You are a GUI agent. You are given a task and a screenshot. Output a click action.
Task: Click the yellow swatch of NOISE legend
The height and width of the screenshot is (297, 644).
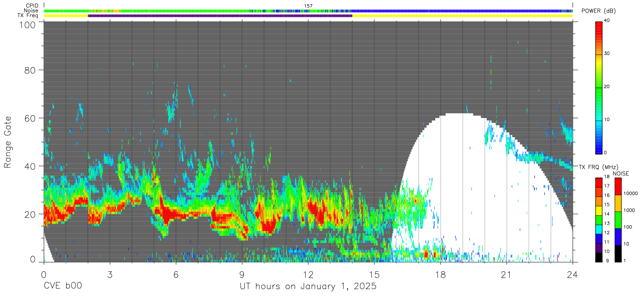click(x=618, y=203)
